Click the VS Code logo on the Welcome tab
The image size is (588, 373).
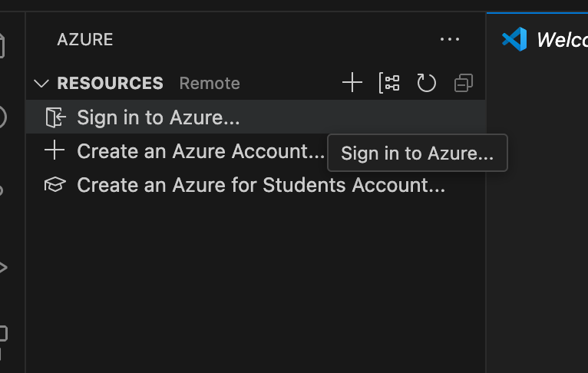pos(514,39)
